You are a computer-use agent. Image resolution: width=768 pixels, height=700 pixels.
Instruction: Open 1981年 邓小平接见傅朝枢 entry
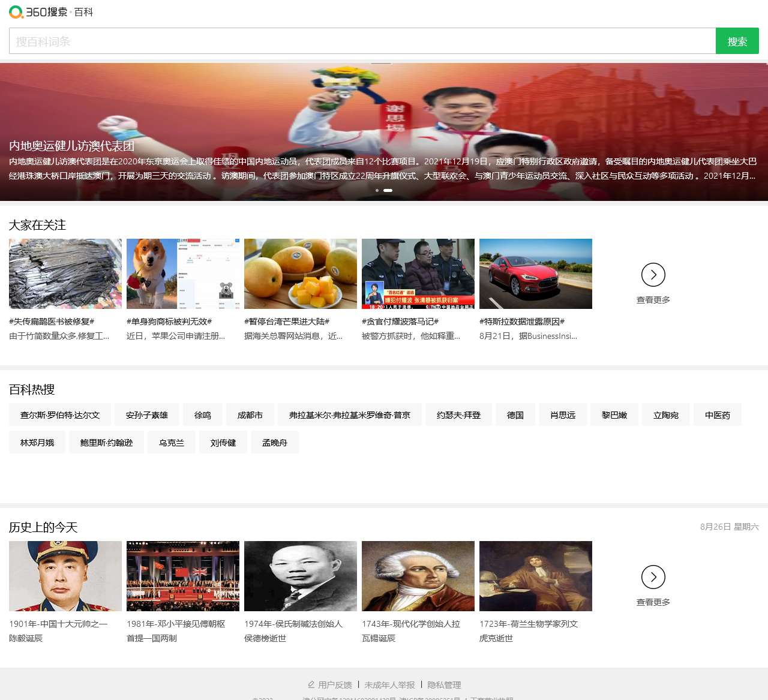pyautogui.click(x=176, y=631)
